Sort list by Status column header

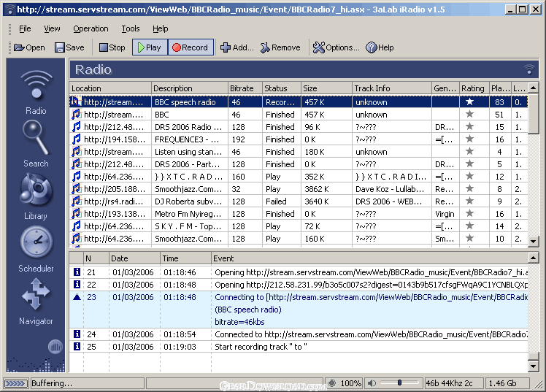(281, 88)
